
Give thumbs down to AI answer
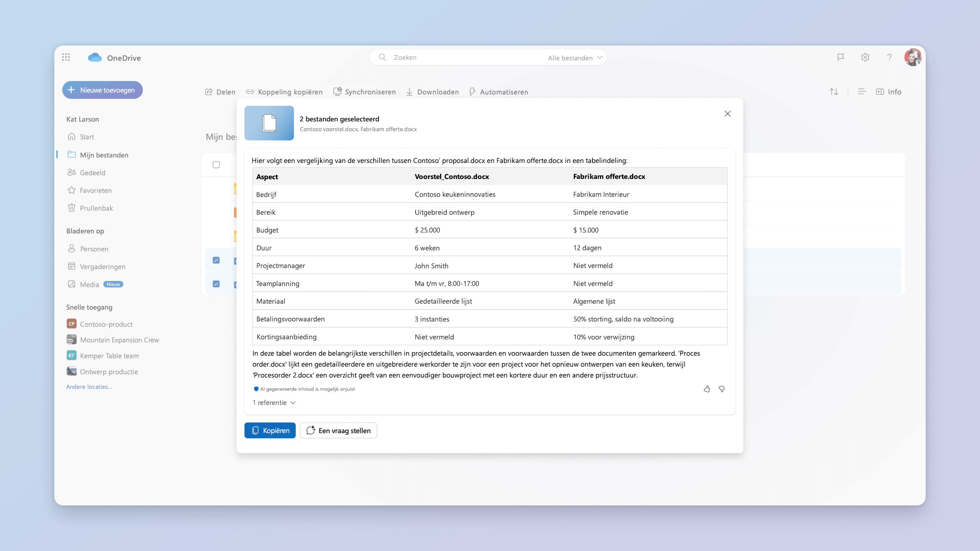tap(722, 388)
